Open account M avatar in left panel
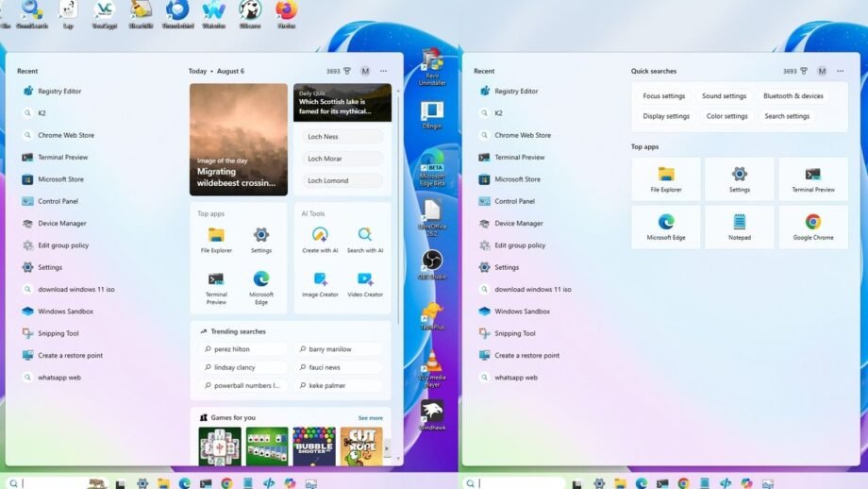Viewport: 868px width, 489px height. [365, 71]
